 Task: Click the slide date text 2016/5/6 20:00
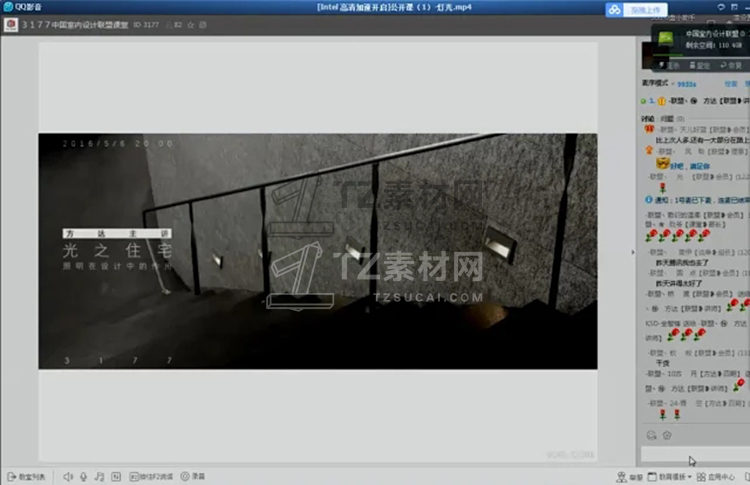(118, 143)
